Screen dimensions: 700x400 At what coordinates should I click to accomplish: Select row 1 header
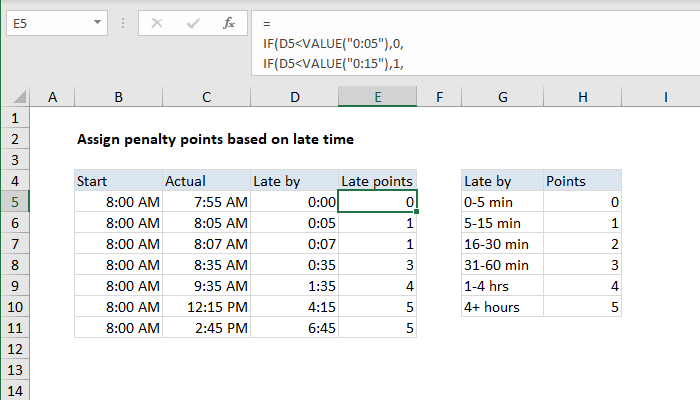pyautogui.click(x=15, y=118)
